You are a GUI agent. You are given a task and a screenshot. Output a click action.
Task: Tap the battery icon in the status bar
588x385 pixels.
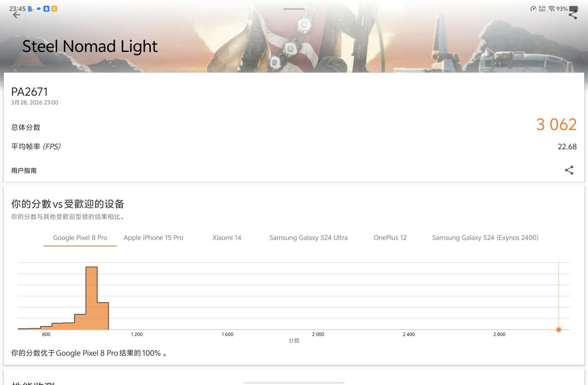575,9
